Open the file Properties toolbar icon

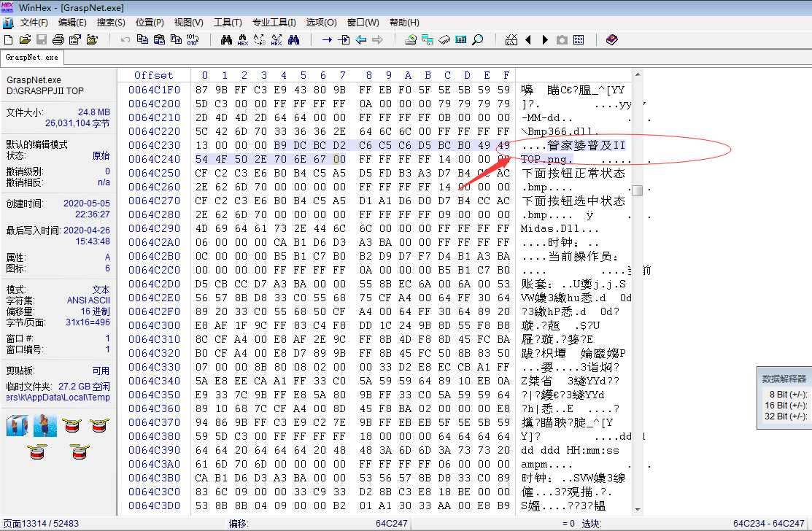pyautogui.click(x=75, y=40)
